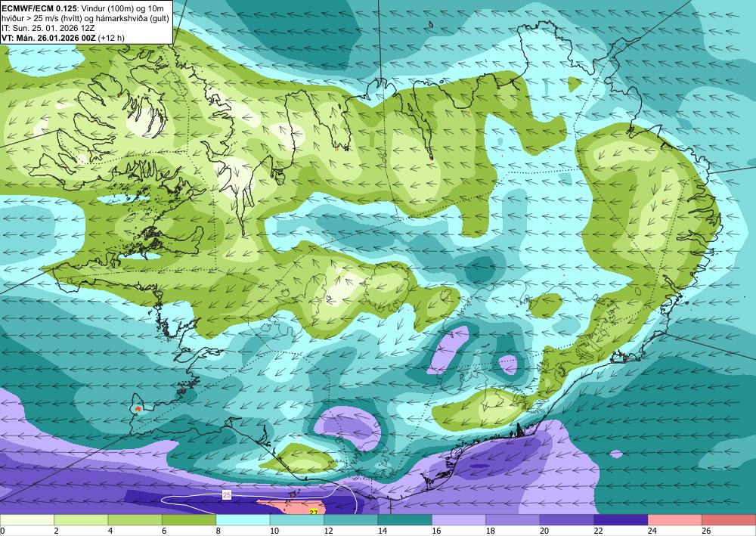Click the salmon legend swatch above 26 m/s
The height and width of the screenshot is (536, 756).
pos(729,520)
